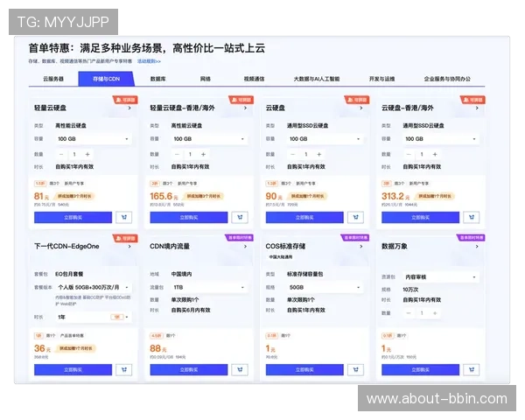Select the 存储与CDN tab

point(106,79)
